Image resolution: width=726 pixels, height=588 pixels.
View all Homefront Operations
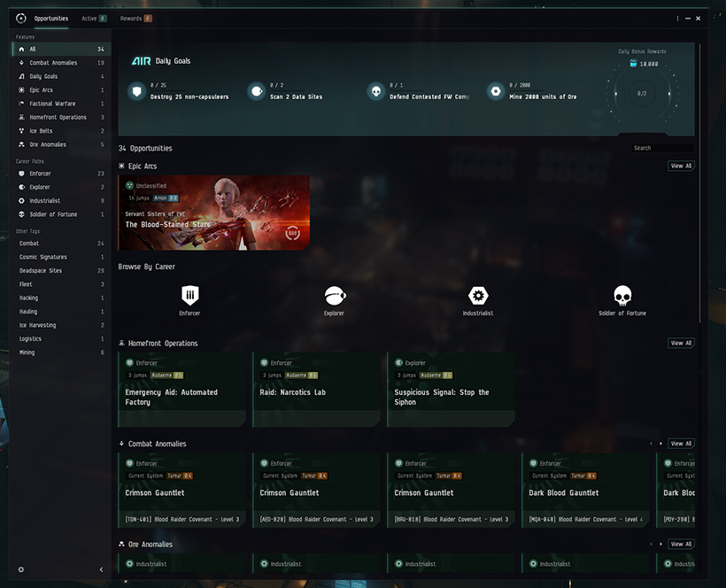681,344
